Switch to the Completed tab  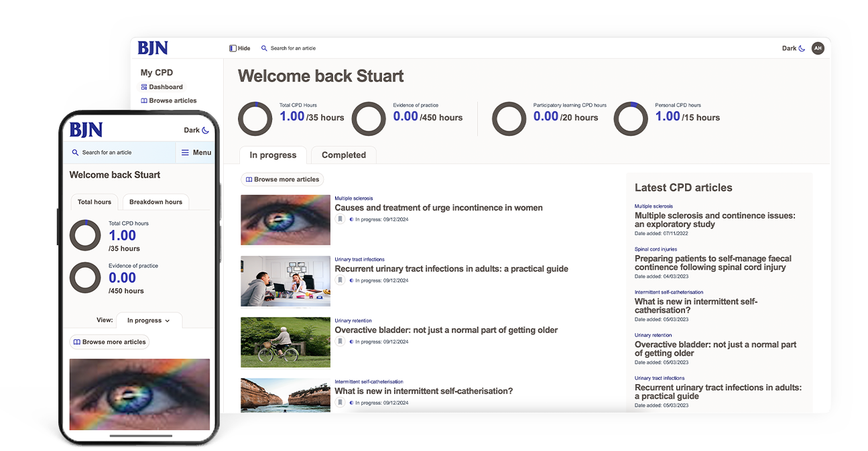[343, 155]
